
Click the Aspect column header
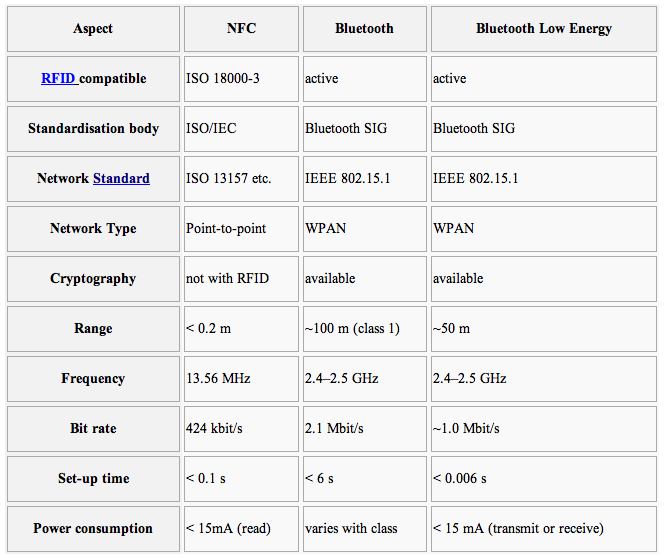point(93,29)
